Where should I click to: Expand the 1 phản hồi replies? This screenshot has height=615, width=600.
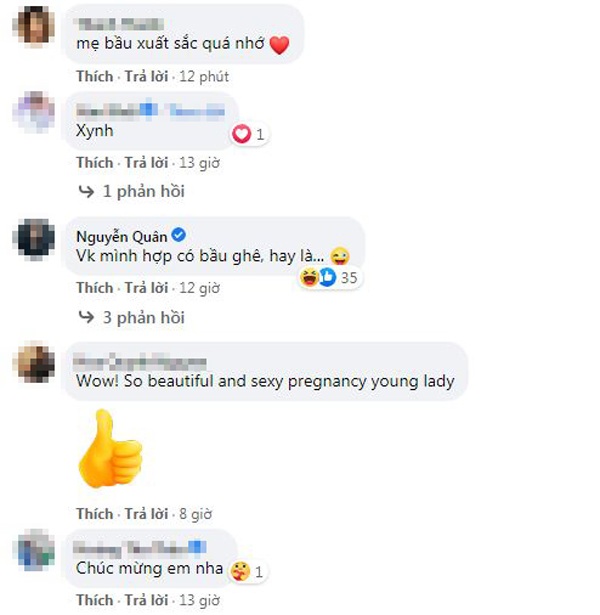coord(144,192)
